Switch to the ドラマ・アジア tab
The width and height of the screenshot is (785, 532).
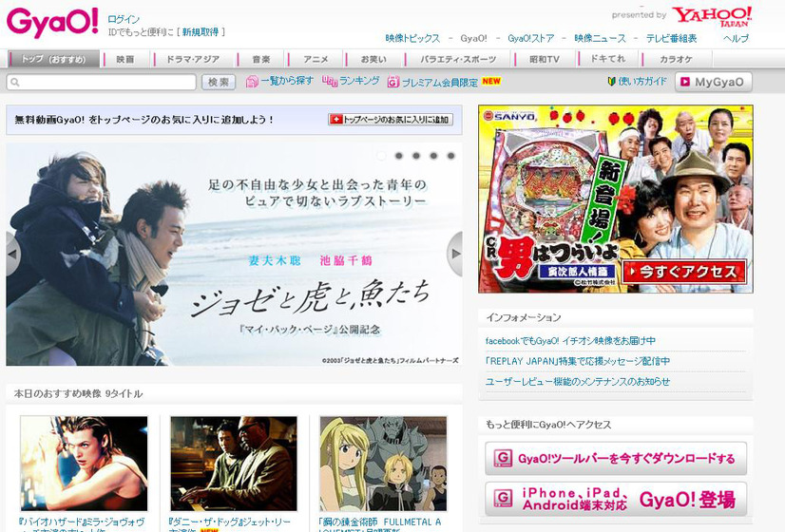(x=193, y=59)
